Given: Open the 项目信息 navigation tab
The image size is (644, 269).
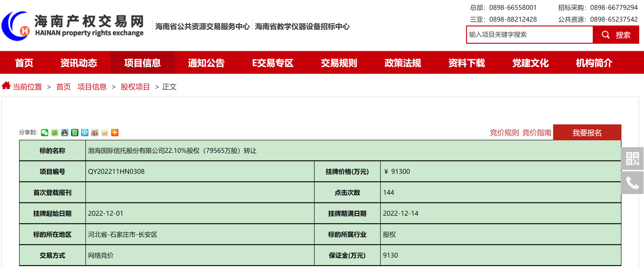Looking at the screenshot, I should [142, 63].
